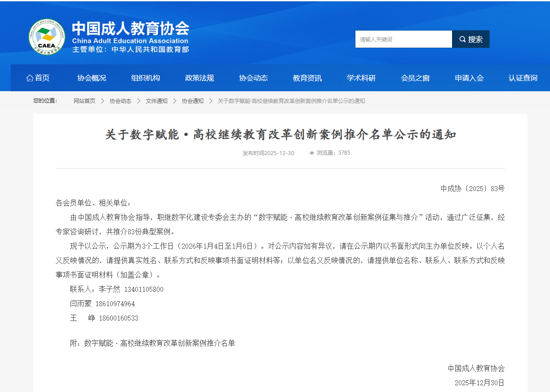Open 教育资讯 from the navigation bar

click(x=307, y=78)
